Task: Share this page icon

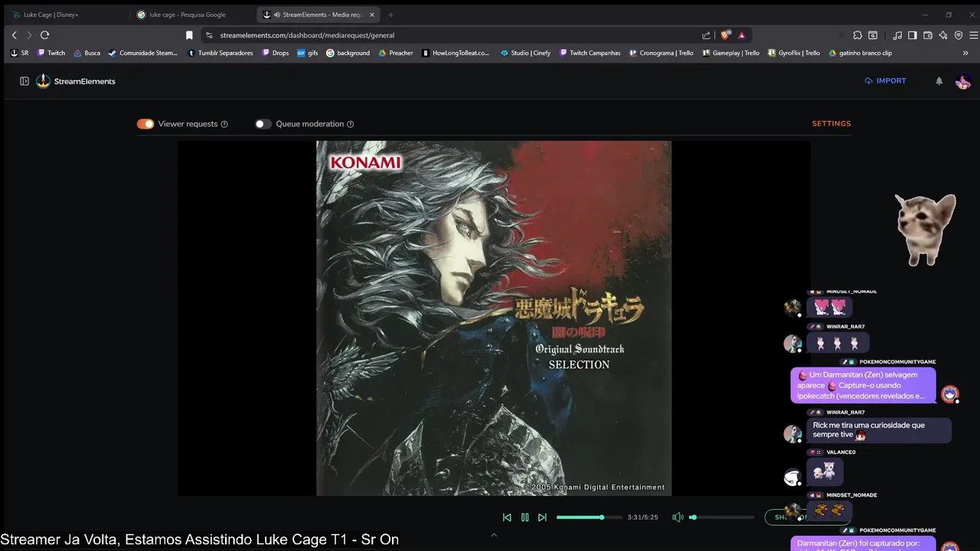Action: (706, 35)
